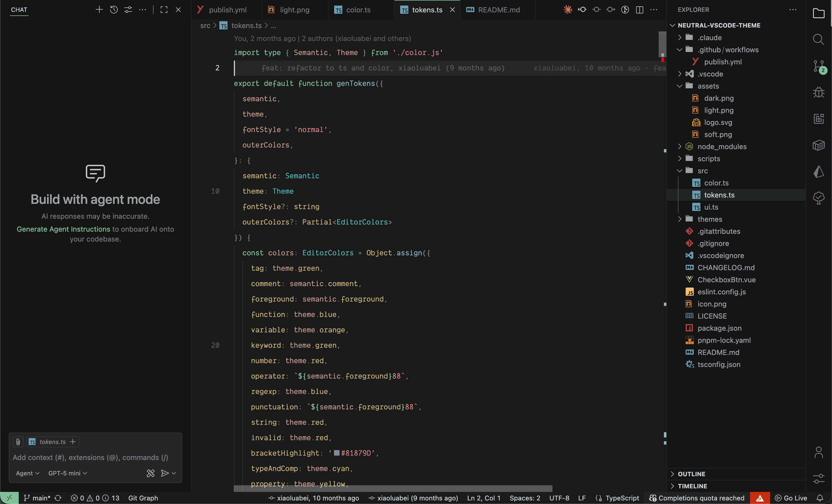Close the tokens.ts tab
The height and width of the screenshot is (504, 832).
click(x=453, y=10)
